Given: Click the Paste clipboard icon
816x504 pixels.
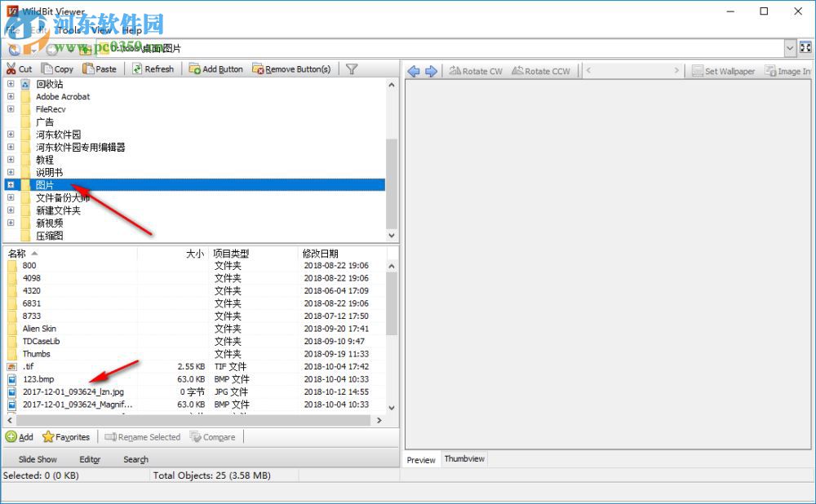Looking at the screenshot, I should tap(89, 69).
